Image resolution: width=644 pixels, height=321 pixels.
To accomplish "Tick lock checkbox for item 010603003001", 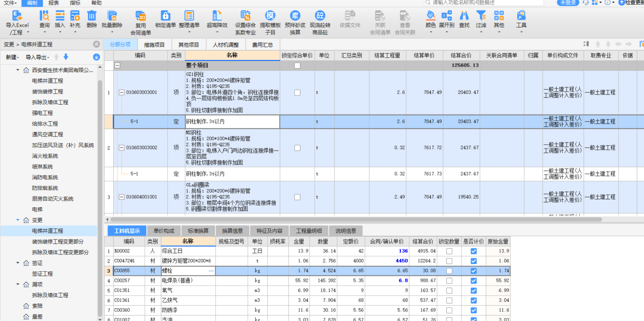I will pyautogui.click(x=297, y=93).
